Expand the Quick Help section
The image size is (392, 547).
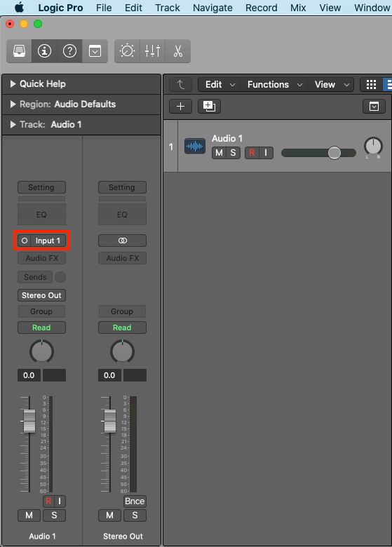click(x=13, y=83)
